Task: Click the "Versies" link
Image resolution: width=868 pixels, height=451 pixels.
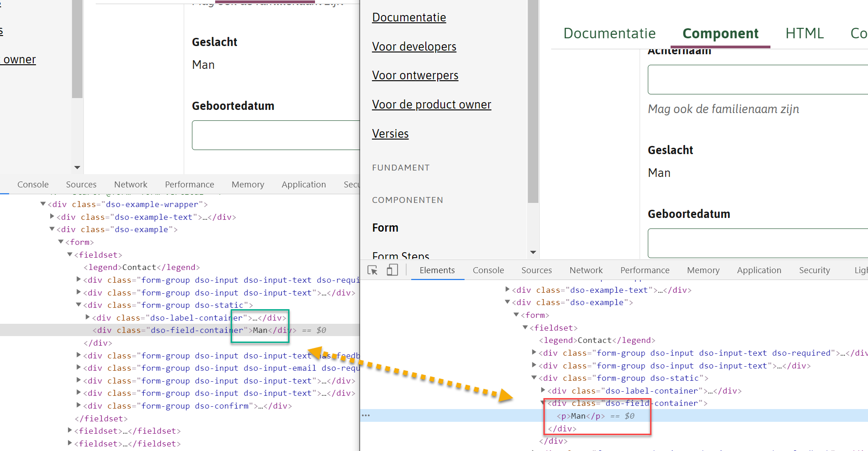Action: 390,133
